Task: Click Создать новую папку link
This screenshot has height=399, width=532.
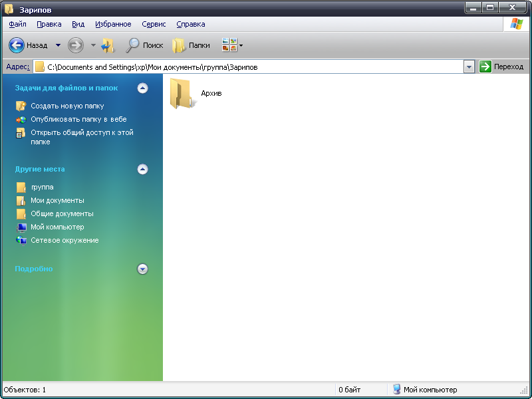Action: coord(67,106)
